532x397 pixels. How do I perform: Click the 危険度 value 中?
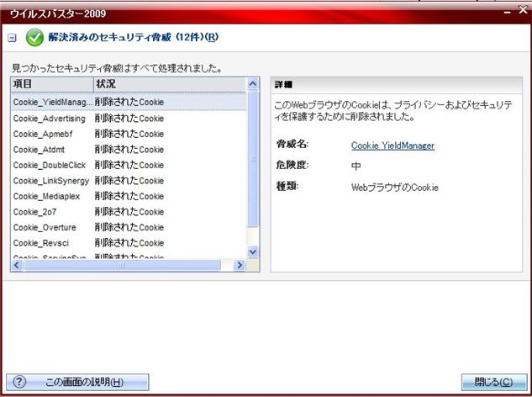click(356, 166)
